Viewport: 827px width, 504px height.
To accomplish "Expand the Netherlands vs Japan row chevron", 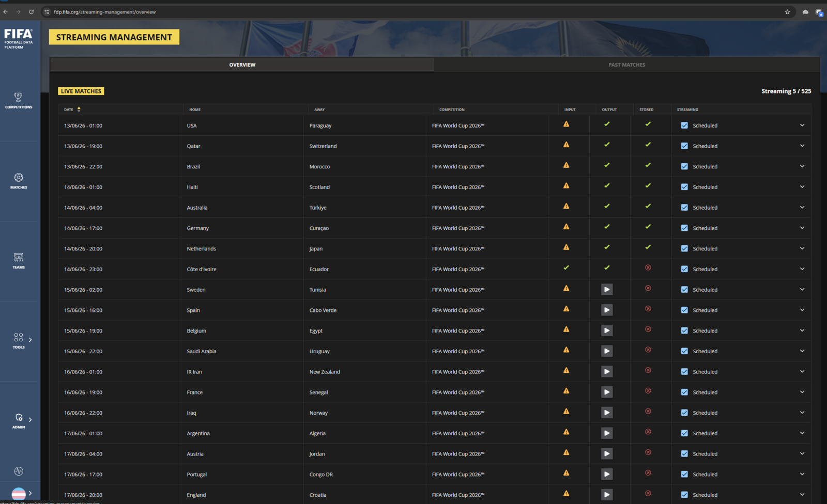I will [x=802, y=248].
